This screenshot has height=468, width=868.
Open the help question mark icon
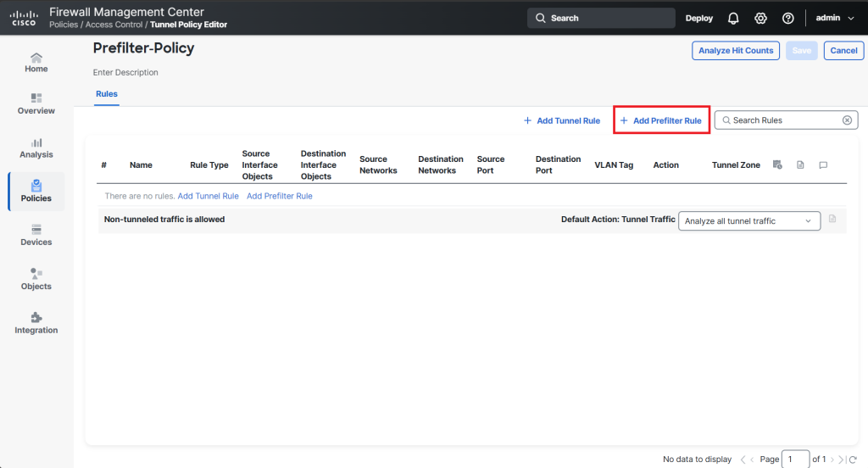[787, 19]
